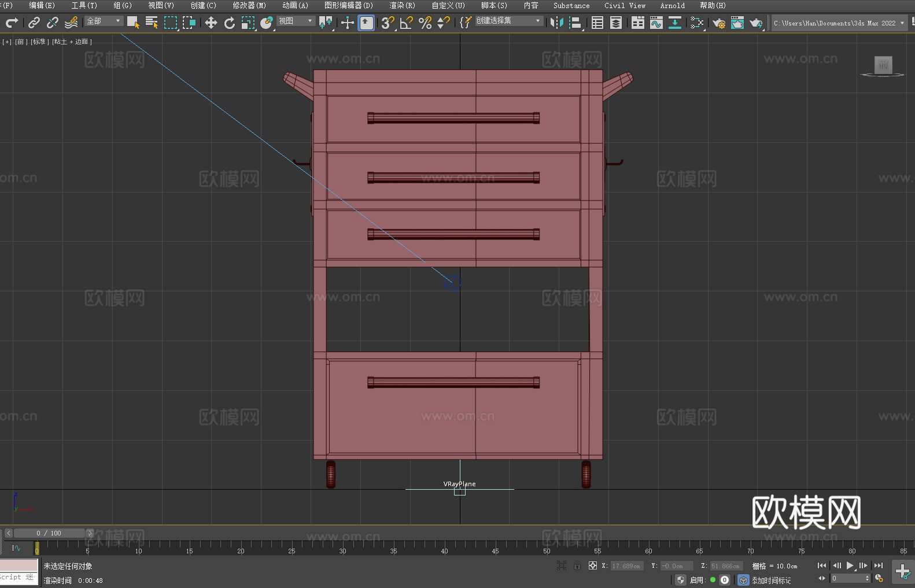Open the 创建(C) menu
This screenshot has width=915, height=588.
203,5
